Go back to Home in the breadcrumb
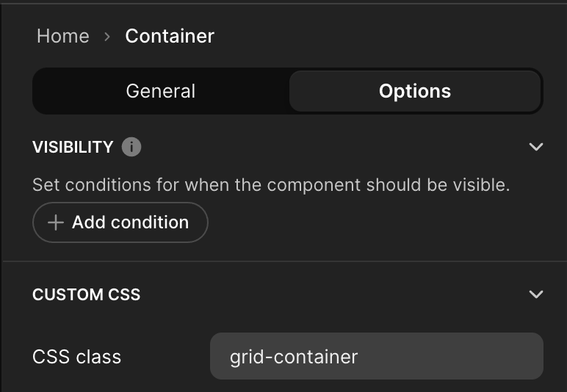Image resolution: width=567 pixels, height=392 pixels. coord(63,36)
